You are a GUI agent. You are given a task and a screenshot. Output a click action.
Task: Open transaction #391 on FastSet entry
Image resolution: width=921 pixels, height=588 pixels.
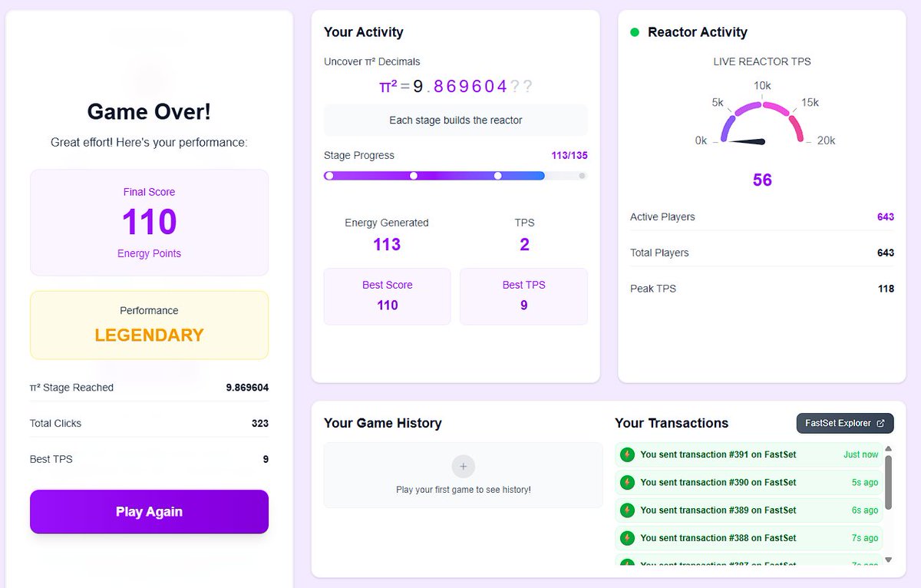(749, 454)
